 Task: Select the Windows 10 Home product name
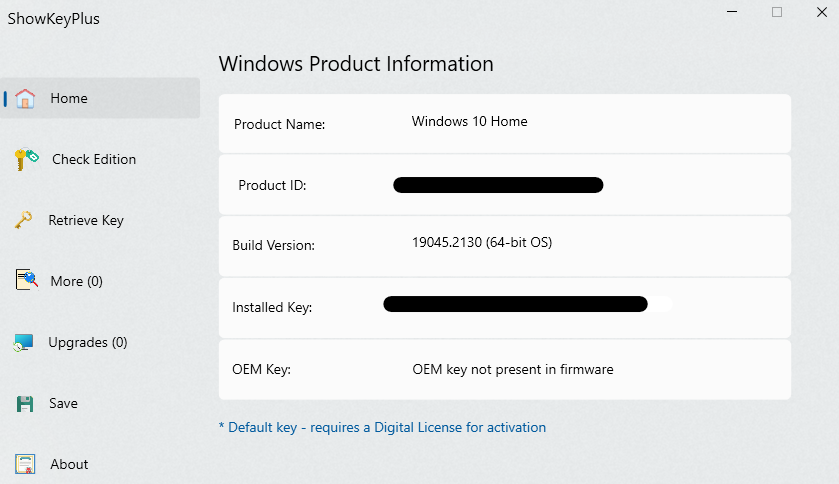[x=469, y=121]
